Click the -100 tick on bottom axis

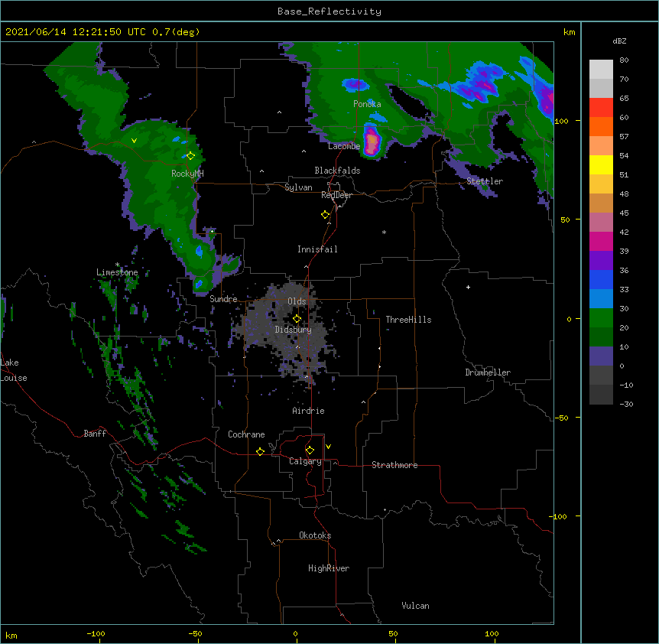pyautogui.click(x=96, y=633)
